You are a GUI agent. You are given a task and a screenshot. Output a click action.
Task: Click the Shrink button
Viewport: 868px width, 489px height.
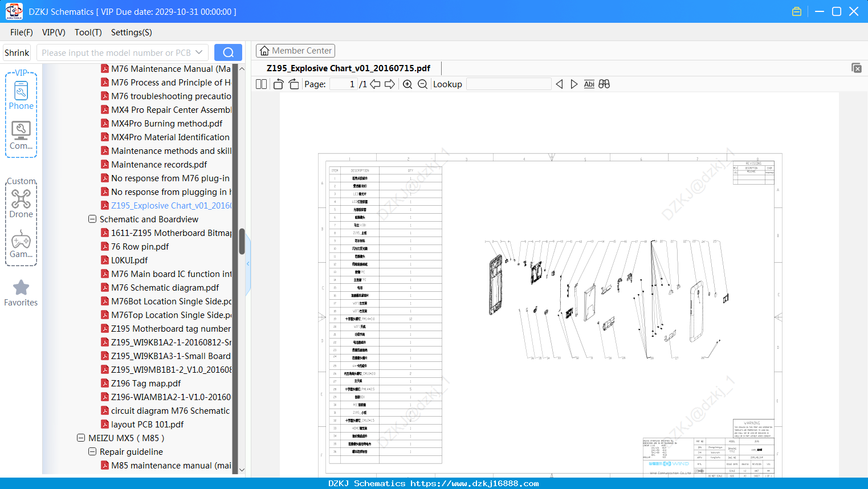pyautogui.click(x=17, y=52)
